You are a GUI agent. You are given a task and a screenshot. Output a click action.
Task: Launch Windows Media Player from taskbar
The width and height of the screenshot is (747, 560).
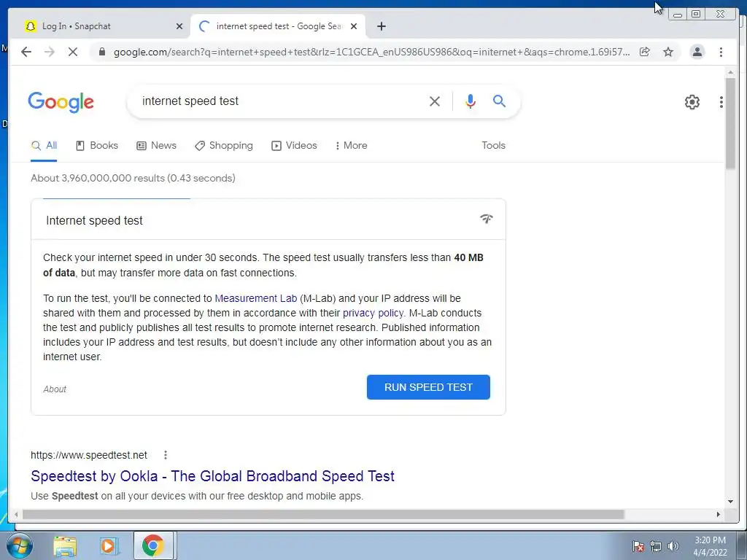pyautogui.click(x=108, y=546)
